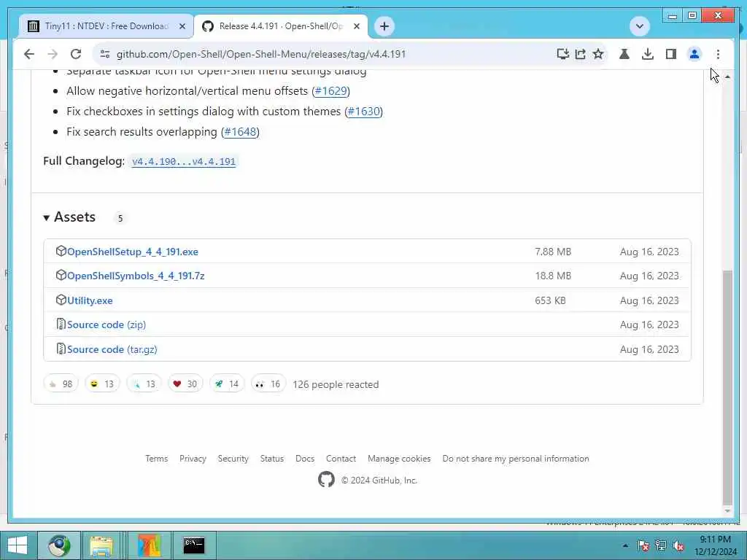This screenshot has height=560, width=747.
Task: Click zip file icon beside Source code (zip)
Action: point(61,324)
